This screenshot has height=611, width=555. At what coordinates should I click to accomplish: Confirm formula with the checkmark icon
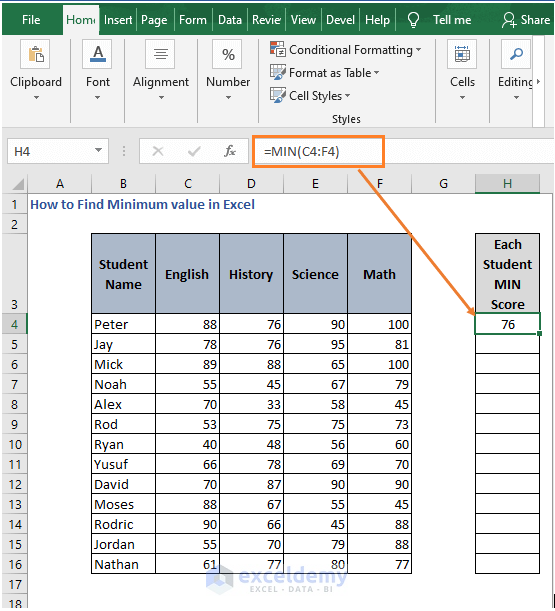[194, 151]
